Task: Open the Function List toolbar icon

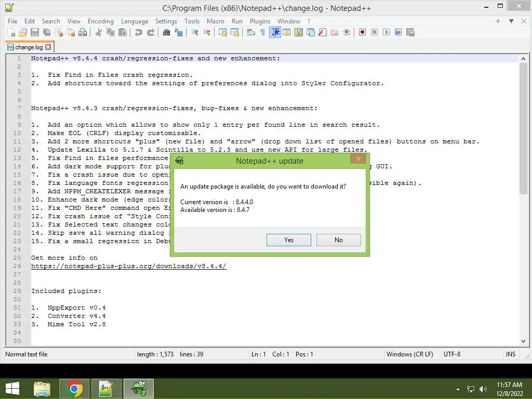Action: tap(323, 32)
